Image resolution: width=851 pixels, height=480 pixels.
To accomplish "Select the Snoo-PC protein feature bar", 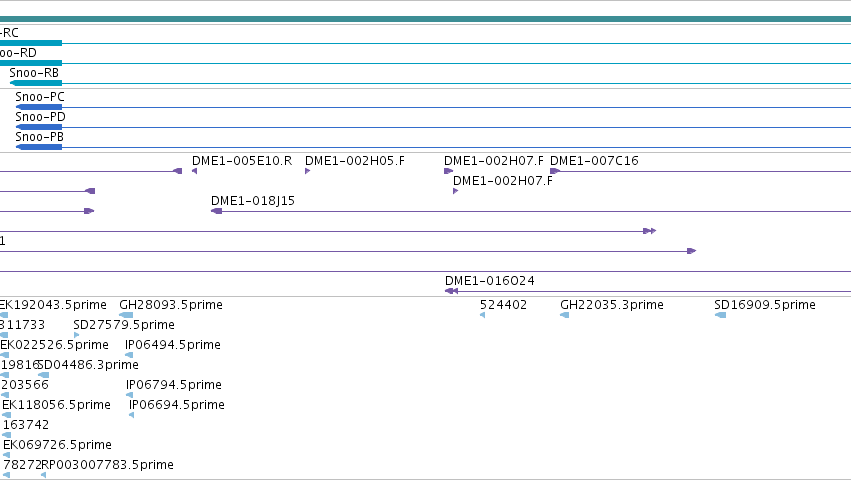I will (39, 107).
